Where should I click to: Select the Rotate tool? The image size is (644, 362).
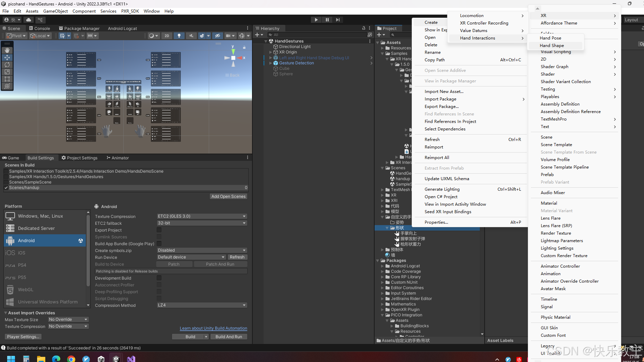click(x=7, y=65)
